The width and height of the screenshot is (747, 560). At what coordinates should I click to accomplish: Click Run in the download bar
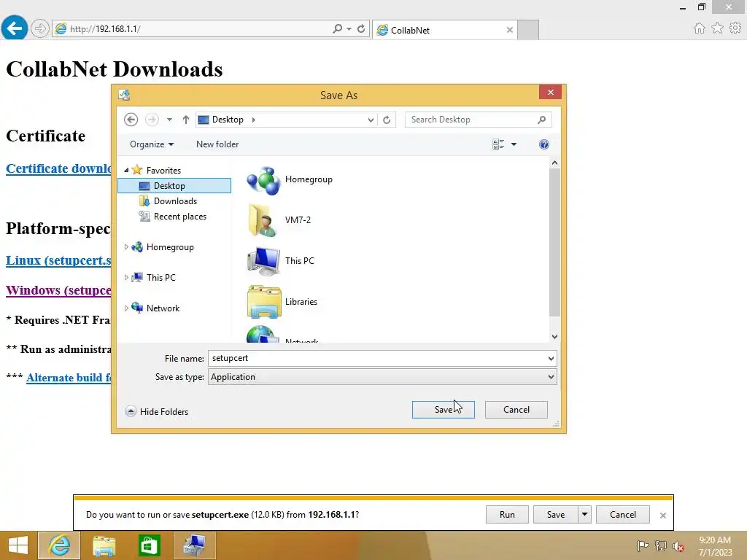507,514
